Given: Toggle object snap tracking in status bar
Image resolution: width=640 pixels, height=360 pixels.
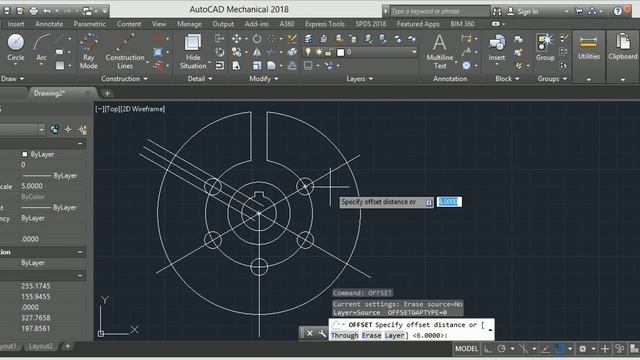Looking at the screenshot, I should tap(546, 349).
